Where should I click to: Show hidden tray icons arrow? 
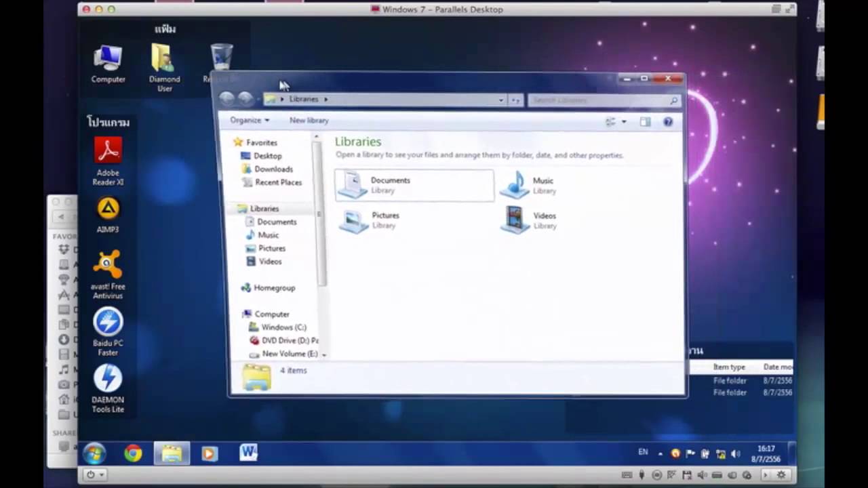(660, 453)
